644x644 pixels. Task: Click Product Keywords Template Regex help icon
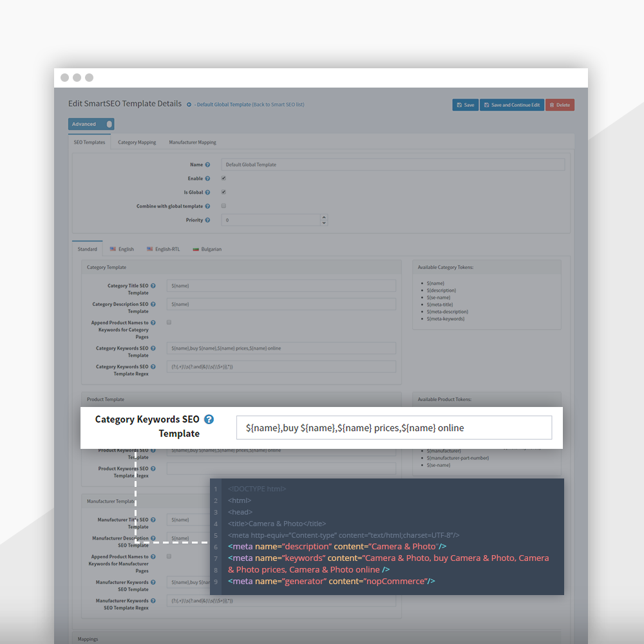coord(153,469)
